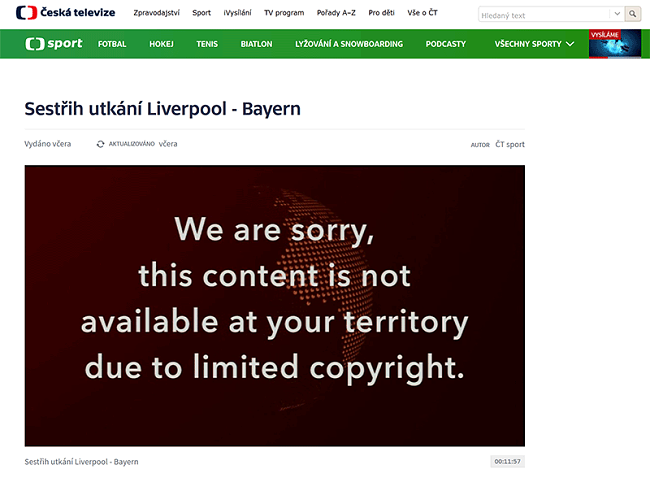Open the iVysílání link

(x=237, y=13)
